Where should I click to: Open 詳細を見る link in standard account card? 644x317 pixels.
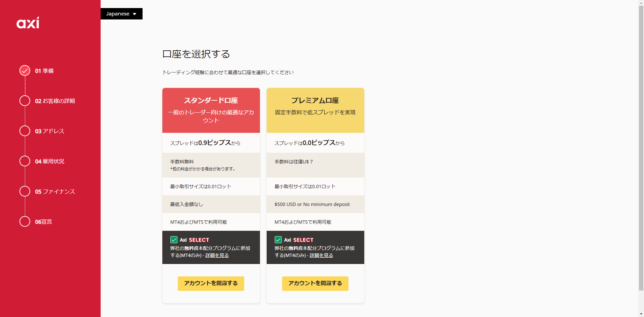(x=217, y=255)
